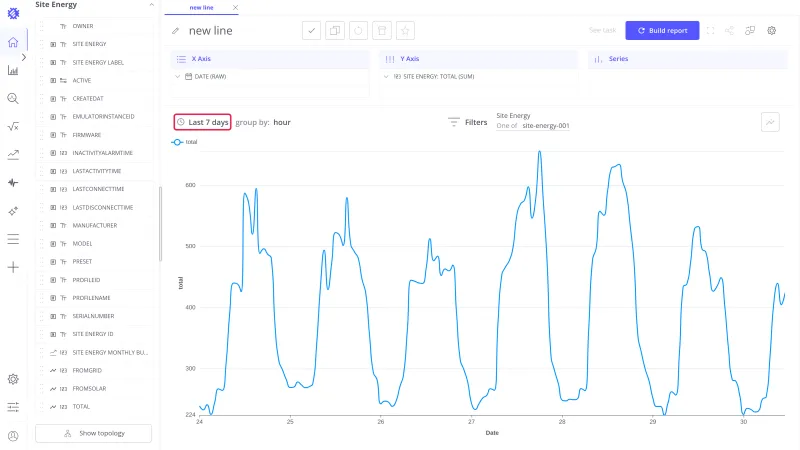Screen dimensions: 800x450
Task: Open the Home icon in sidebar
Action: coord(13,42)
